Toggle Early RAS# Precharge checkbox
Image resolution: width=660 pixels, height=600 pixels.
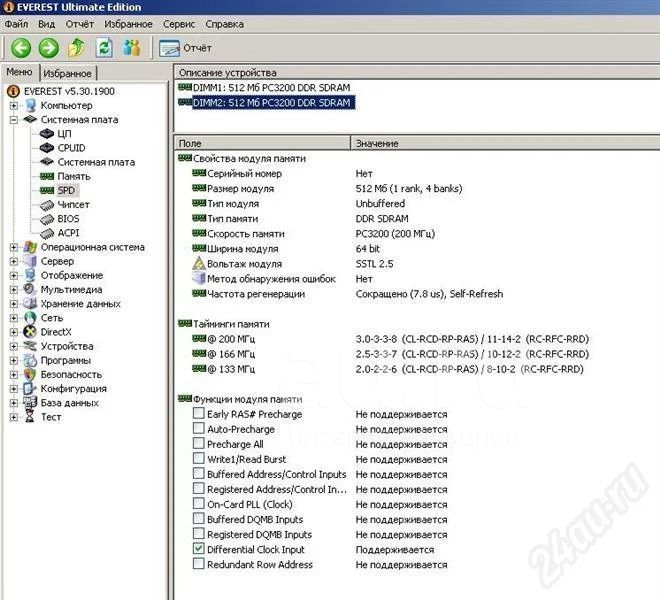click(198, 413)
